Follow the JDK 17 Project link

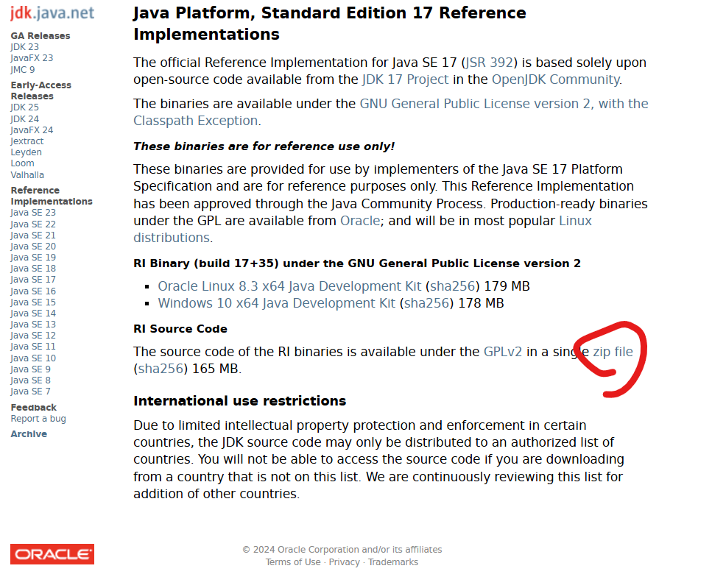tap(405, 79)
